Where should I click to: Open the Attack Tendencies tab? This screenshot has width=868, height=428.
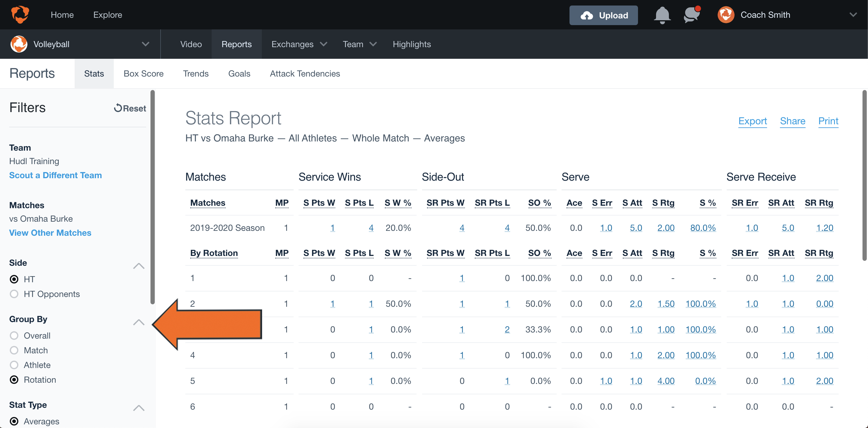[304, 73]
